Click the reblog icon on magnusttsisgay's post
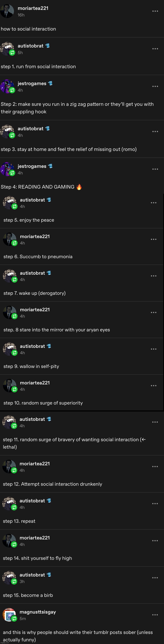This screenshot has width=164, height=644. [x=14, y=619]
